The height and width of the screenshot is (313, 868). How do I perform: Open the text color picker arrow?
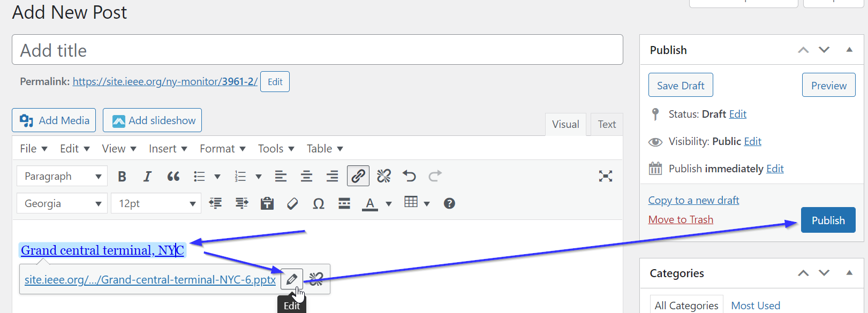389,203
